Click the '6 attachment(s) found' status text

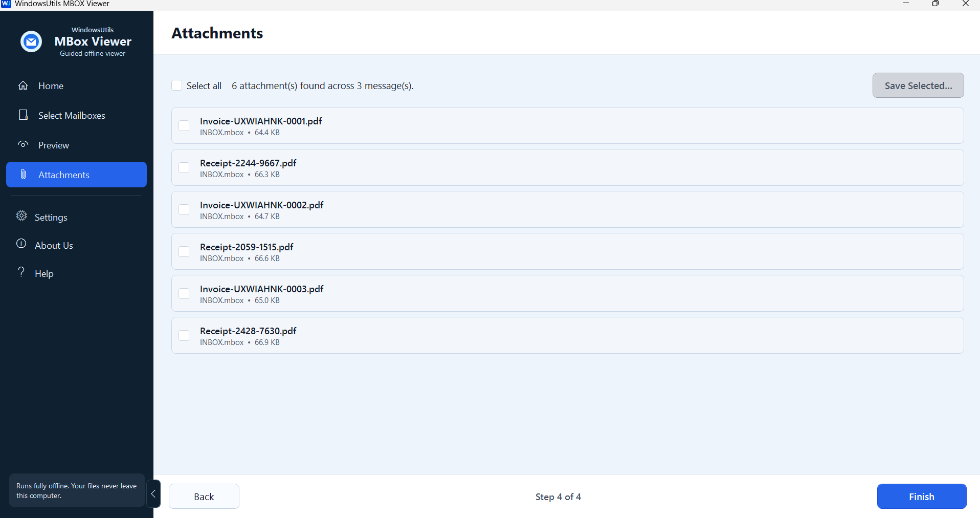click(x=323, y=86)
